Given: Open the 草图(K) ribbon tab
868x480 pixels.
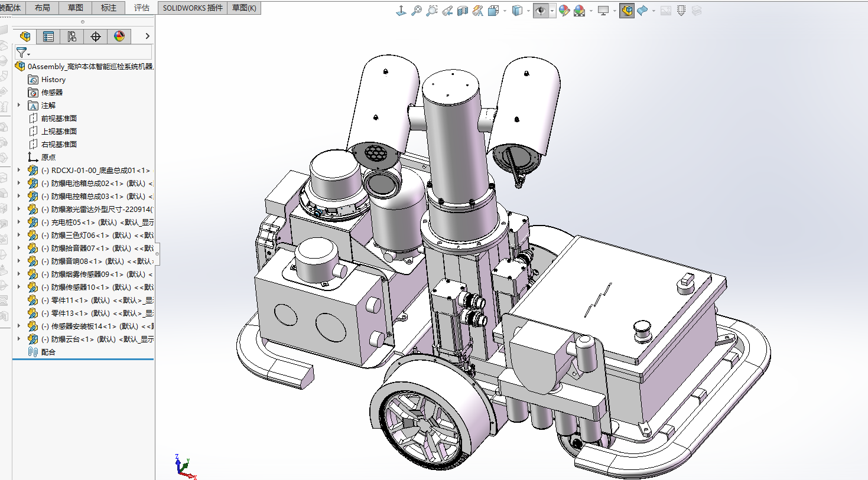Looking at the screenshot, I should [x=244, y=8].
